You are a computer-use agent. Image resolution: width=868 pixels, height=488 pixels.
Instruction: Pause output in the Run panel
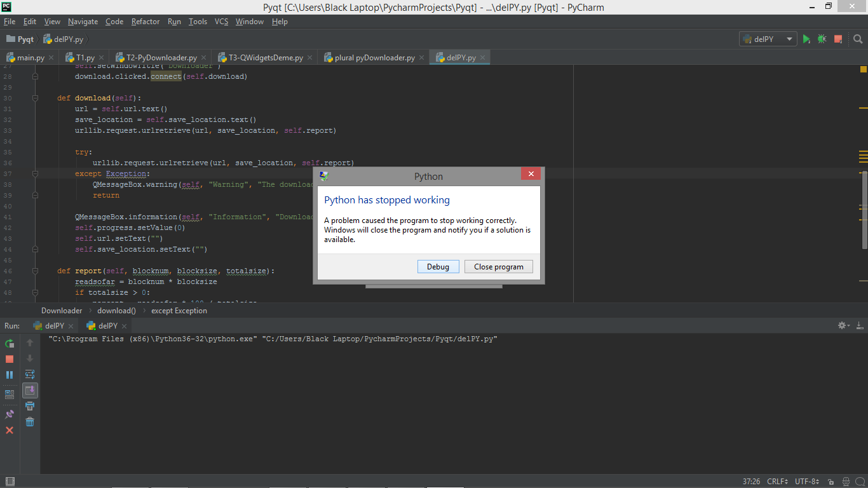pyautogui.click(x=10, y=375)
